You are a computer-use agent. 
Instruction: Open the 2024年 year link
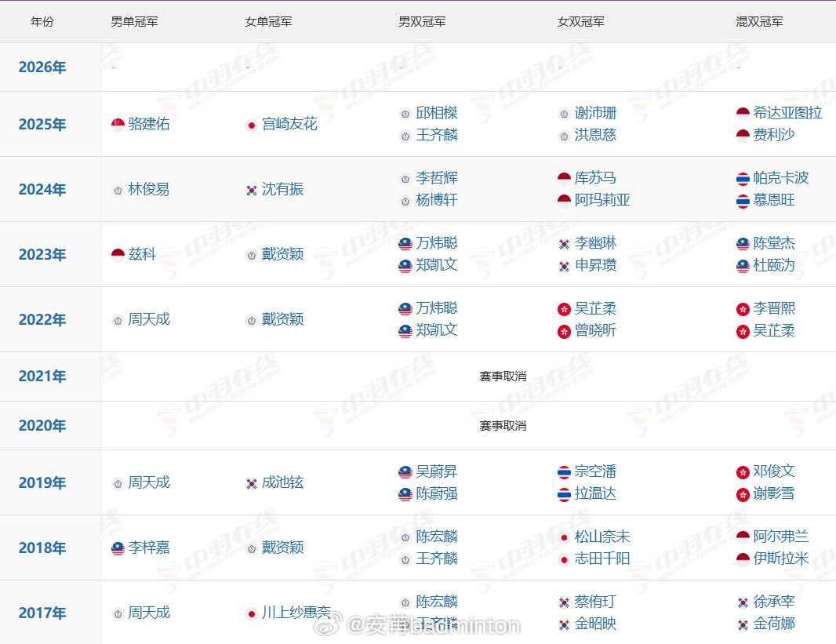click(42, 189)
